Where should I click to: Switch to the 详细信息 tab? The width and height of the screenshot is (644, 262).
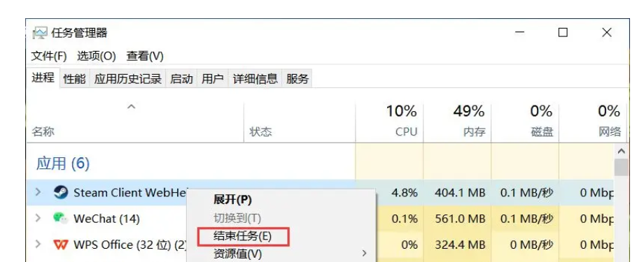tap(255, 79)
